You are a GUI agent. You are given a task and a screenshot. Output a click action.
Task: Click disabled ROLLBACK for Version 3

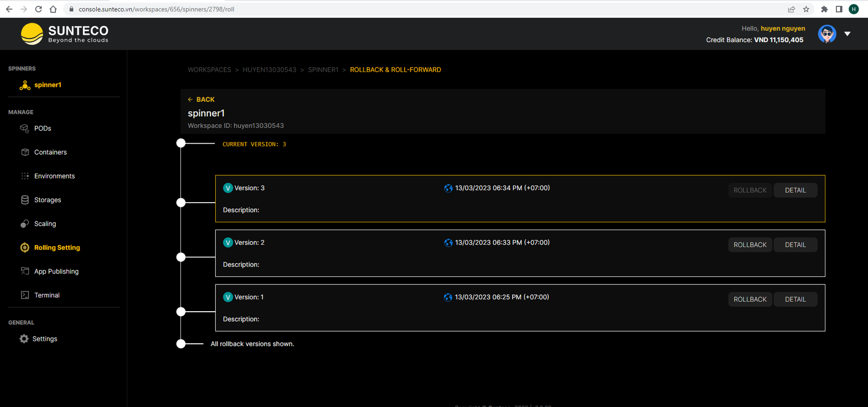(750, 190)
